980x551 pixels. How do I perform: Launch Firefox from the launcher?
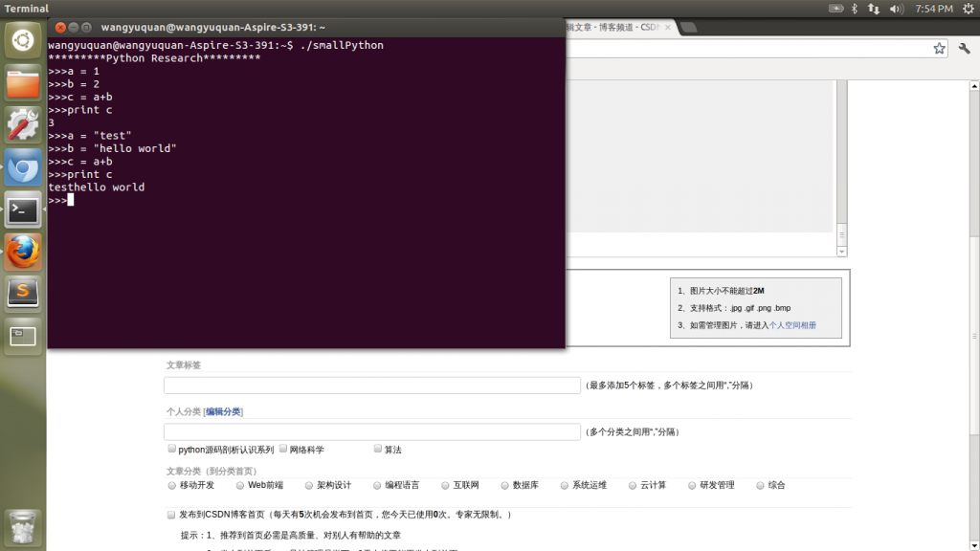coord(23,252)
